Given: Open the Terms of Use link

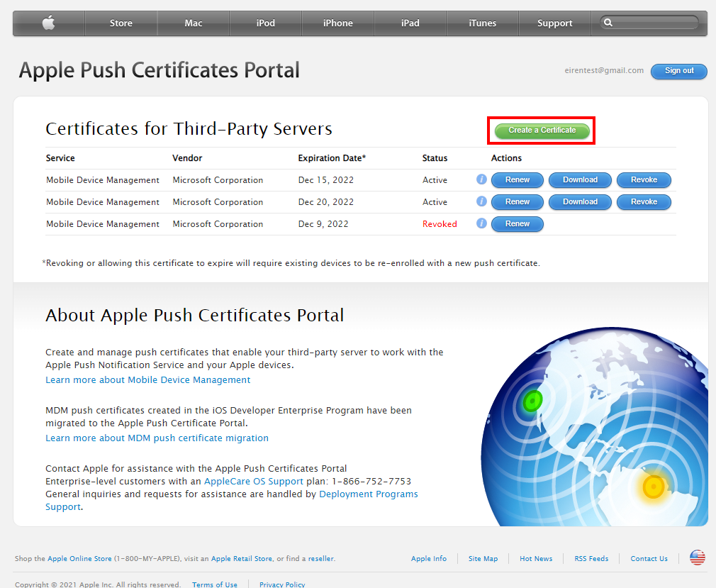Looking at the screenshot, I should [x=215, y=584].
